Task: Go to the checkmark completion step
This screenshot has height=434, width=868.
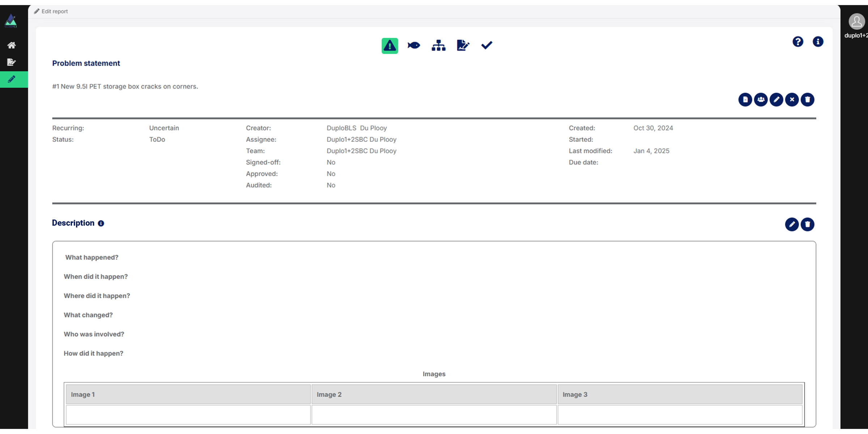Action: [487, 46]
